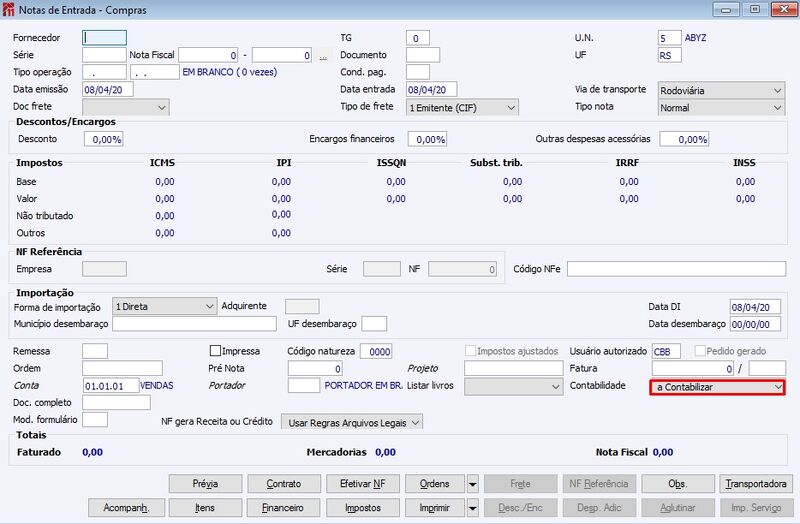Open the Tipo de frete dropdown
800x524 pixels.
(462, 108)
